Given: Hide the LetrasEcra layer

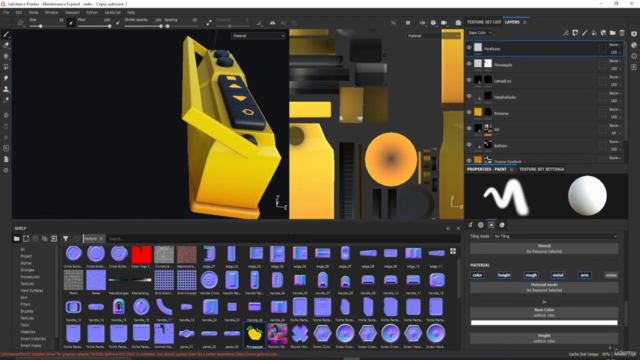Looking at the screenshot, I should coord(469,80).
